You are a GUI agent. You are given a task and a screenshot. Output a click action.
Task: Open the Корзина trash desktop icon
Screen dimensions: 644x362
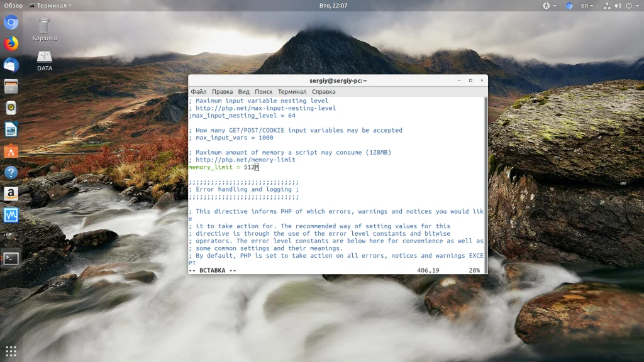[45, 30]
